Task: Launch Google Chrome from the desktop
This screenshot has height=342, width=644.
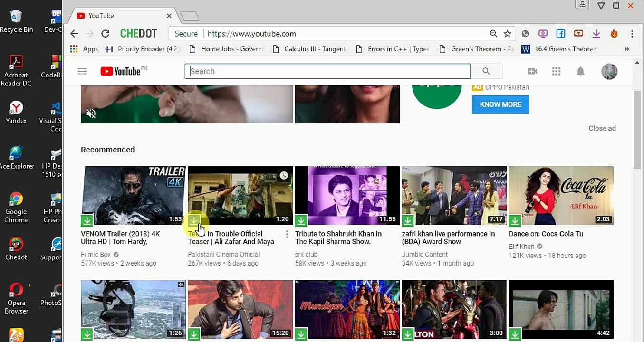Action: (16, 208)
